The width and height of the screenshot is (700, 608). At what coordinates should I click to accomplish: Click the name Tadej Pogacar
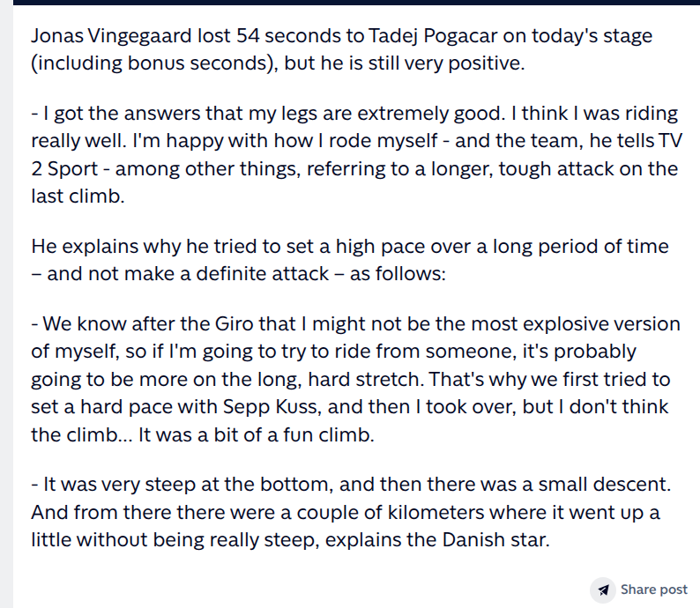[433, 36]
